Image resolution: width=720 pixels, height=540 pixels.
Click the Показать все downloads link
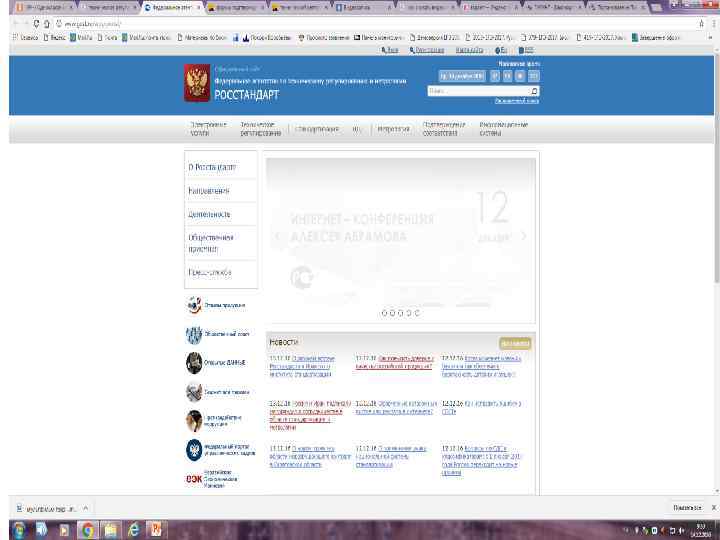coord(687,507)
